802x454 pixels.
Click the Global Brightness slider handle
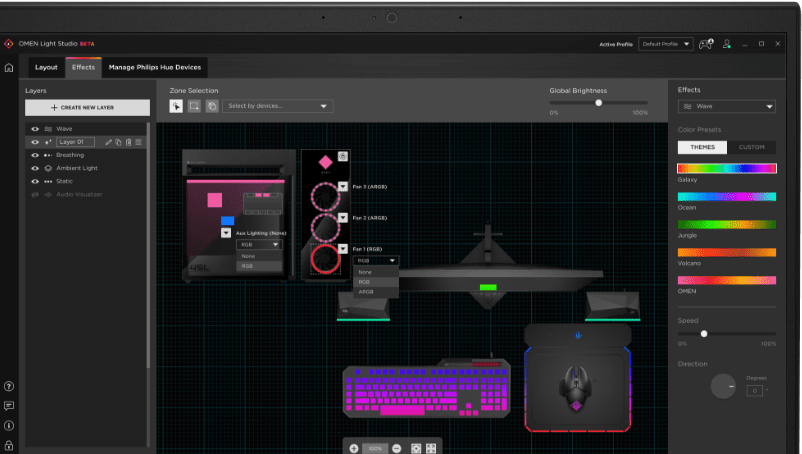click(598, 103)
